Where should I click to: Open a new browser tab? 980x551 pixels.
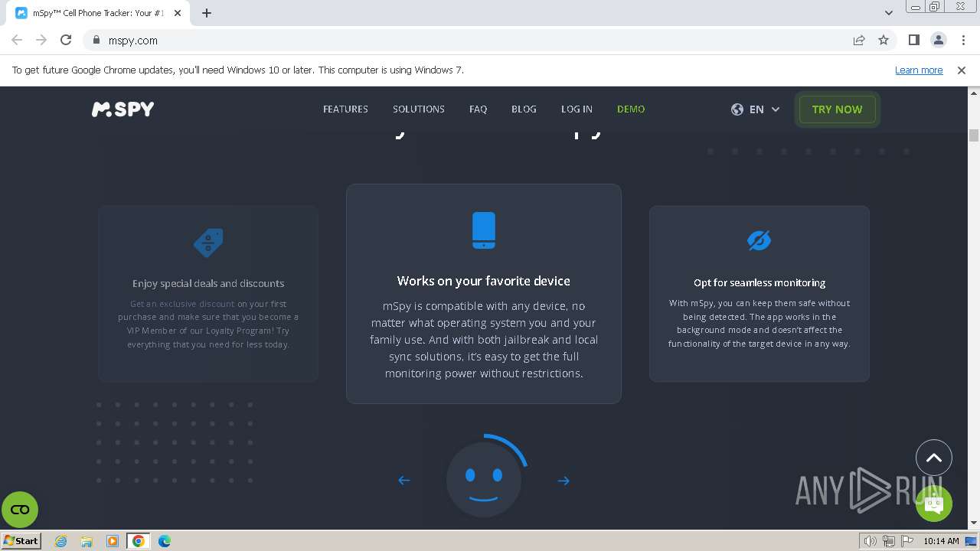click(x=207, y=13)
